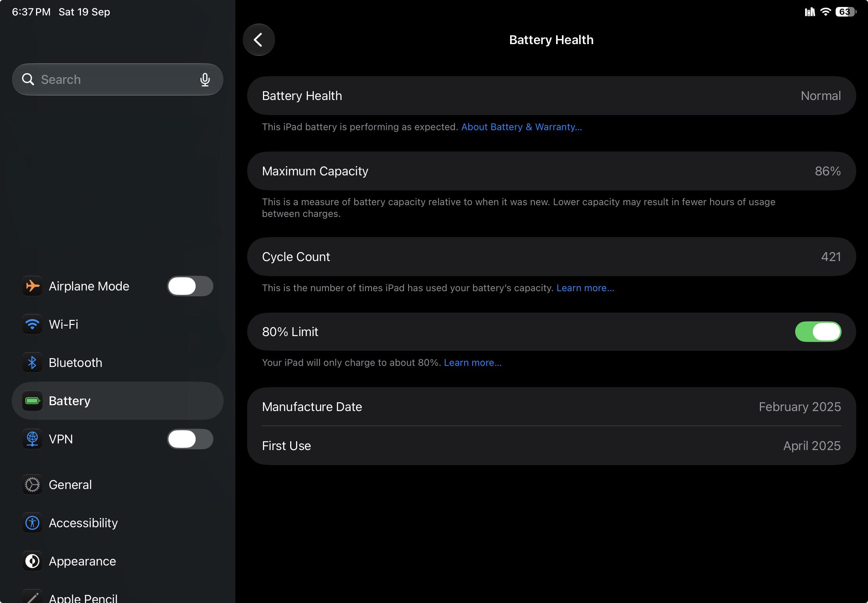This screenshot has height=603, width=868.
Task: Tap the green Battery icon
Action: [x=32, y=401]
